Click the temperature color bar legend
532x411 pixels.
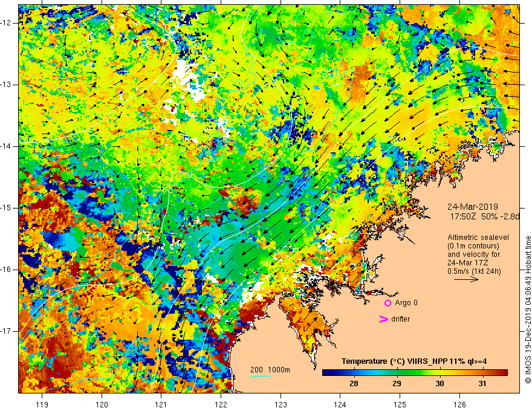(x=415, y=373)
